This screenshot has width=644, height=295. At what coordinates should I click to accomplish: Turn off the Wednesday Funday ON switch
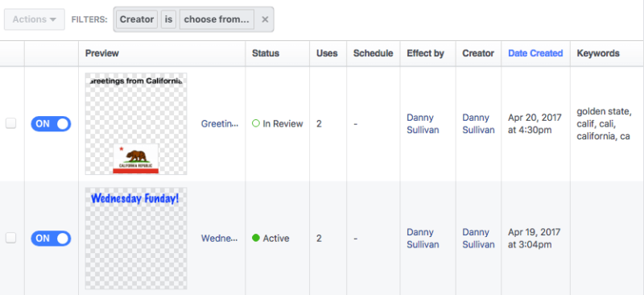point(51,239)
